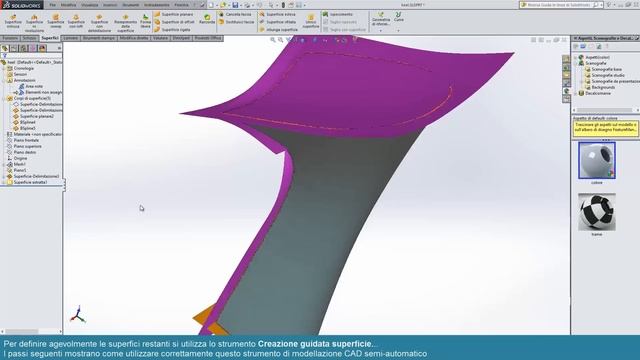Select the Superficie sweep tool
This screenshot has width=640, height=360.
(56, 22)
